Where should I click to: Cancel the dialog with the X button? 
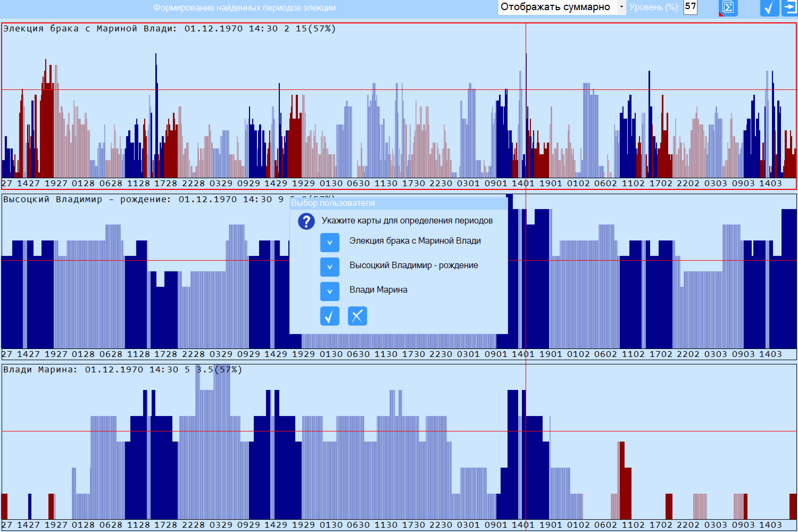pos(357,316)
